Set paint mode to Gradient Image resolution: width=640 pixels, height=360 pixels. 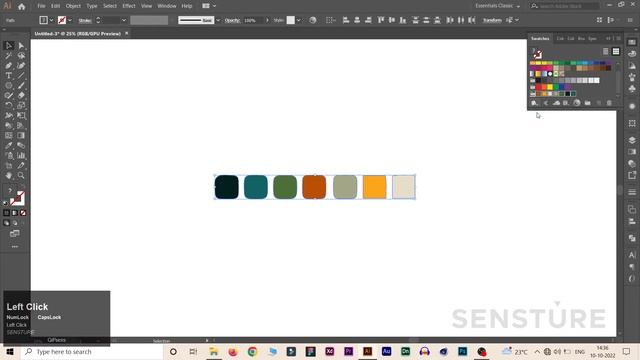coord(15,213)
